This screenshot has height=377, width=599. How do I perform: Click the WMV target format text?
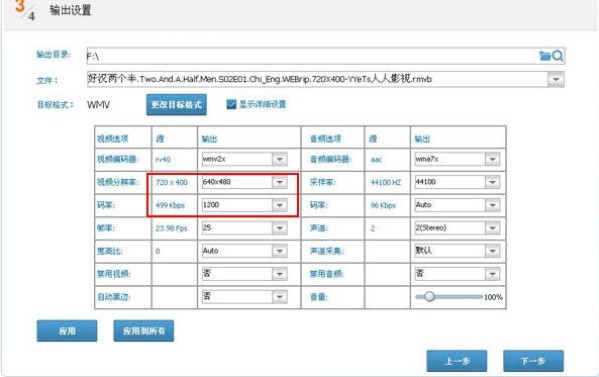(99, 105)
